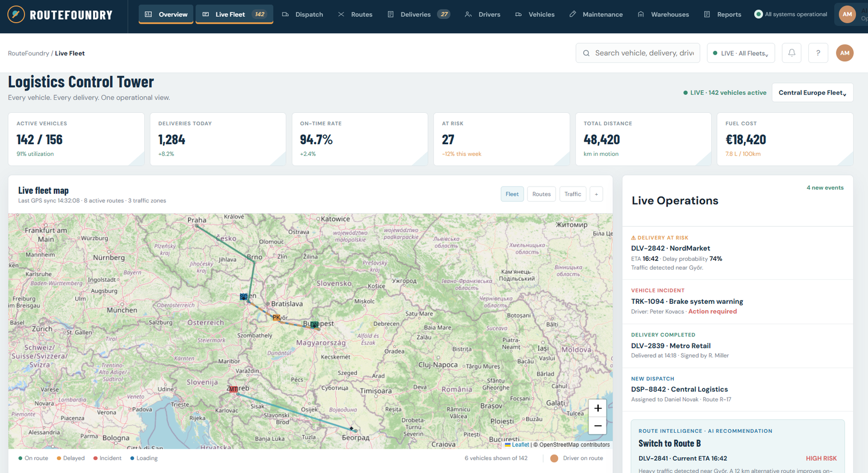This screenshot has height=473, width=868.
Task: Go to the Routes nav item
Action: (355, 14)
